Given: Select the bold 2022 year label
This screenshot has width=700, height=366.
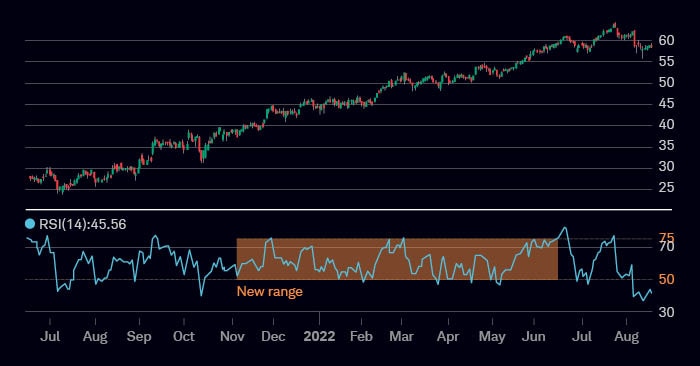Looking at the screenshot, I should point(319,336).
